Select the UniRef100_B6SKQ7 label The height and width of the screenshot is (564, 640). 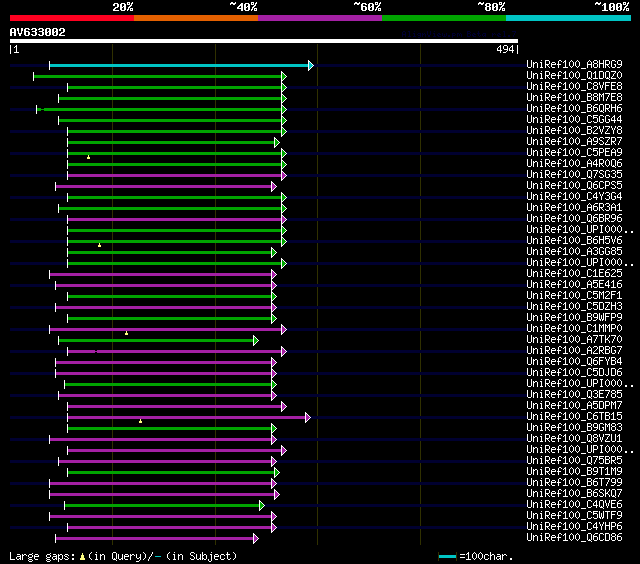click(574, 494)
